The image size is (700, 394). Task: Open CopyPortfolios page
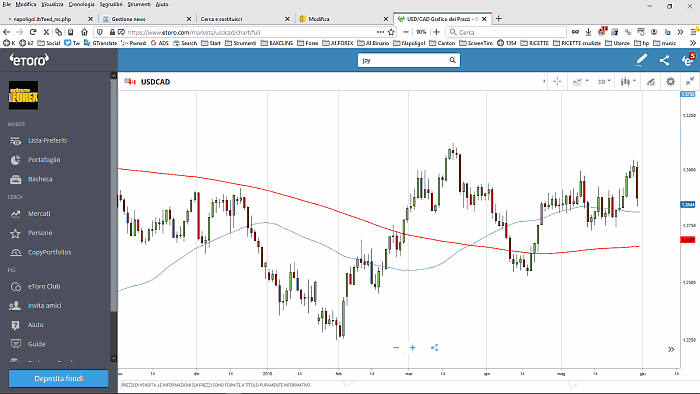click(x=50, y=253)
